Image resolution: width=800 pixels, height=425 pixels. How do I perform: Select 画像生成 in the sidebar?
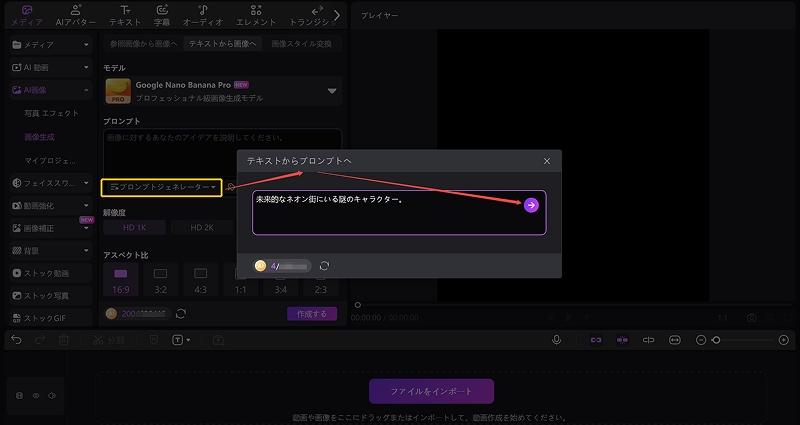point(39,137)
